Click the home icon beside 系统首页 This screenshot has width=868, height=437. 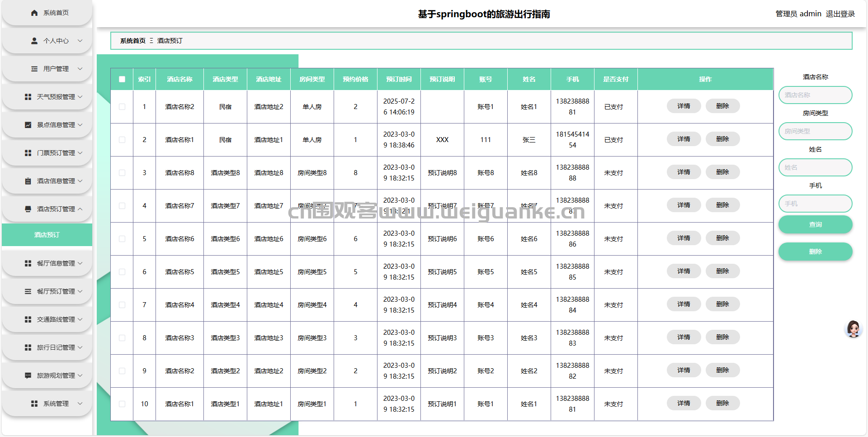[x=34, y=13]
